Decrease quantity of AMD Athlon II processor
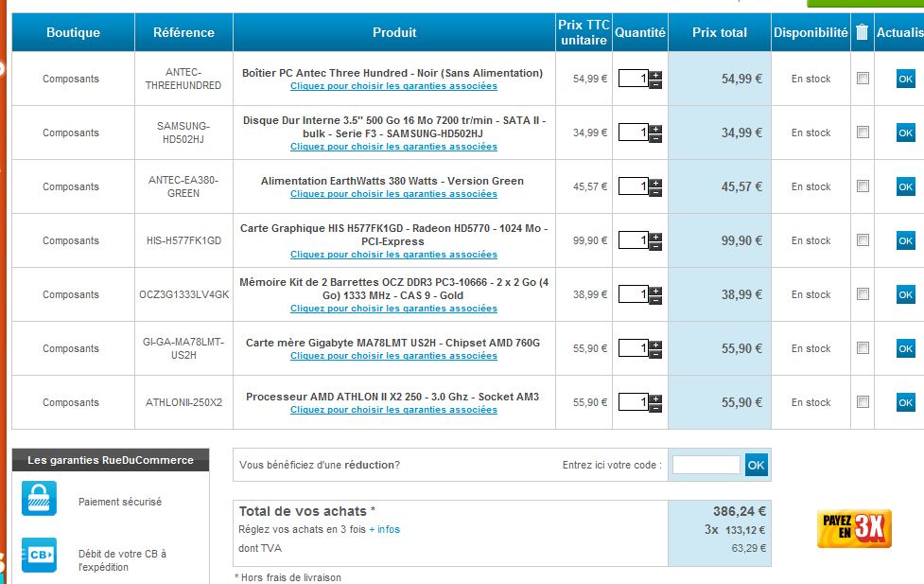The image size is (924, 584). (x=656, y=408)
